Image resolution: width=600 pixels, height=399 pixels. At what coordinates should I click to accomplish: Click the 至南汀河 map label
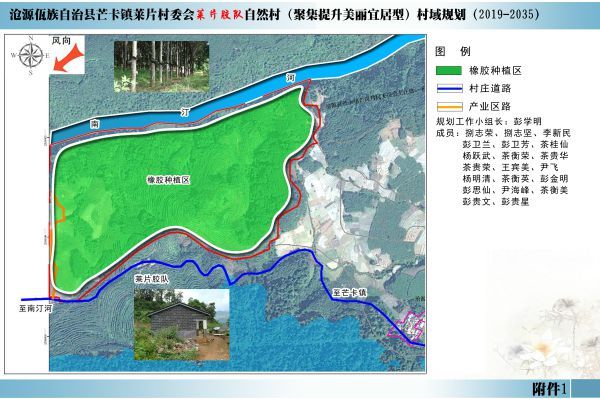tap(36, 308)
